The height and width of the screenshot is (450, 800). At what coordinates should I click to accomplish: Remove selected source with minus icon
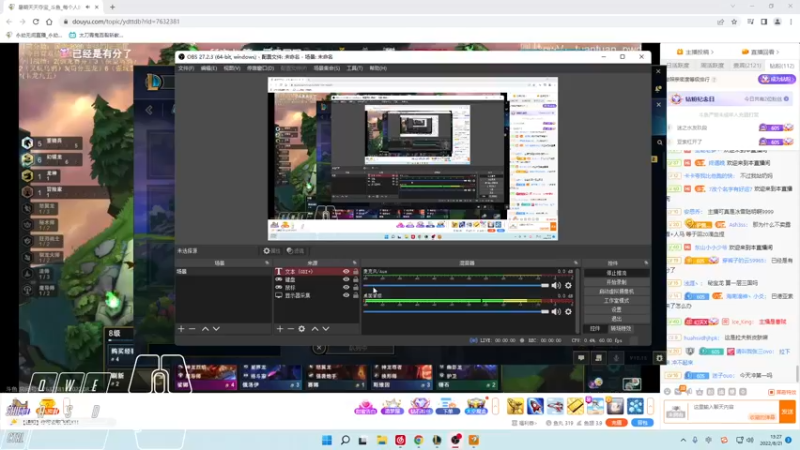point(290,329)
